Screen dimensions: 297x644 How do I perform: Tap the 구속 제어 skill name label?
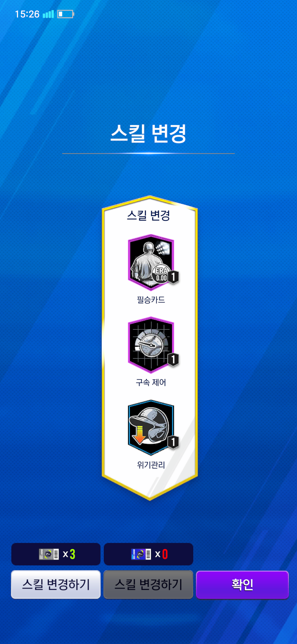151,382
